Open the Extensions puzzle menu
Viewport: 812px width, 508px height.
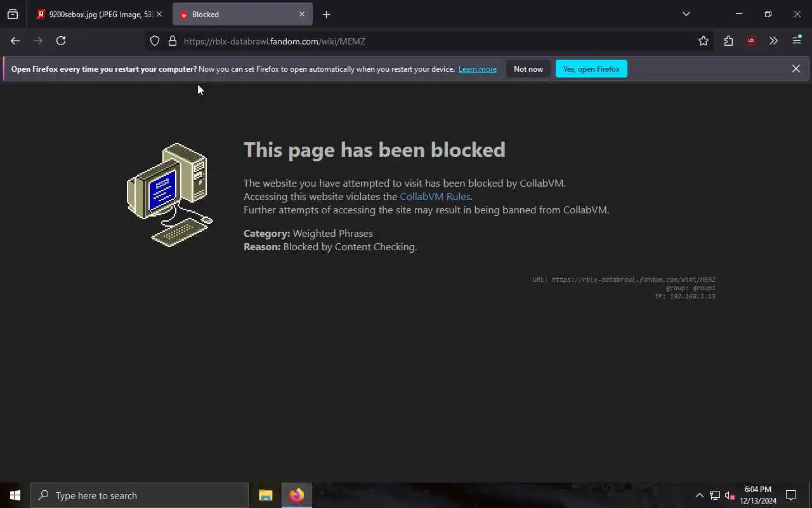click(728, 41)
